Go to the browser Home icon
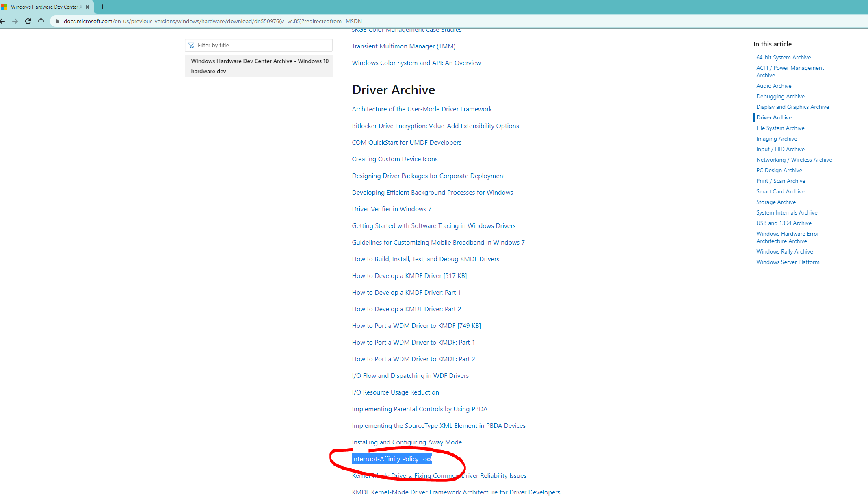Viewport: 868px width, 503px height. coord(41,21)
